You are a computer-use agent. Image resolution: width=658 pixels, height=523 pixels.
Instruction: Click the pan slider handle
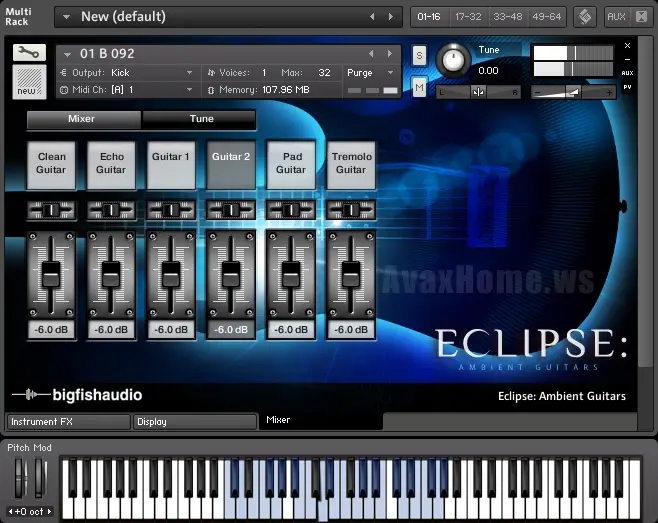pos(478,92)
